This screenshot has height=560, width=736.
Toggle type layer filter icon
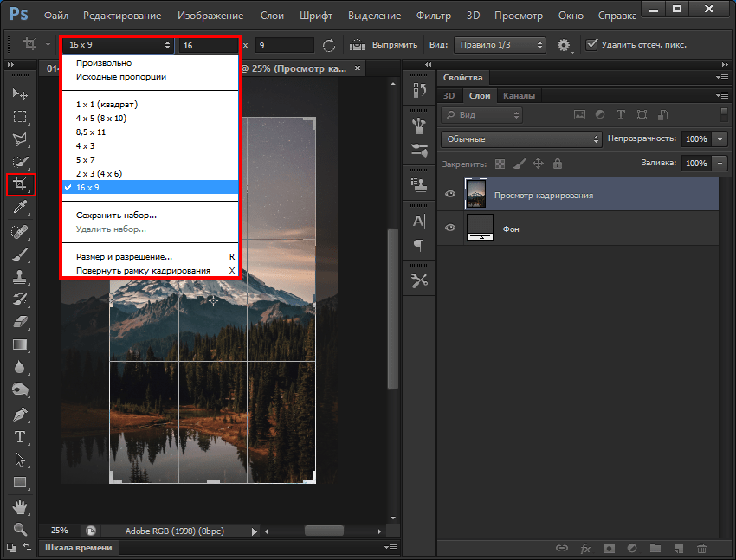[x=621, y=114]
